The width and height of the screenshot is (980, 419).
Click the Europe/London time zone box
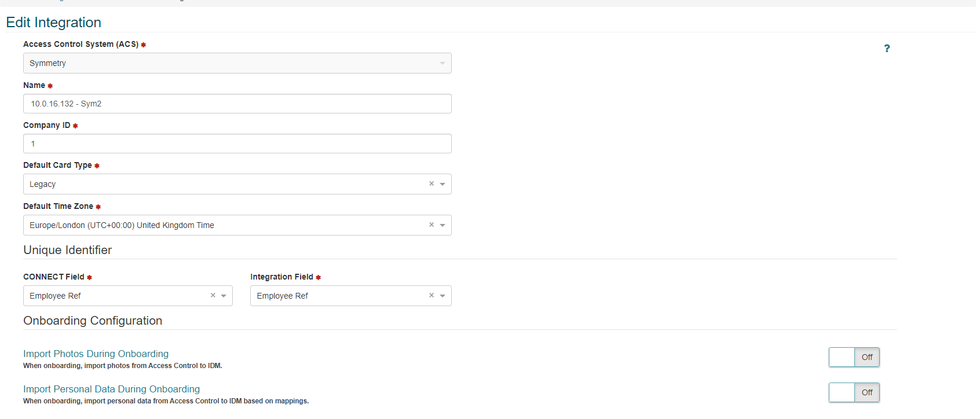[x=220, y=225]
